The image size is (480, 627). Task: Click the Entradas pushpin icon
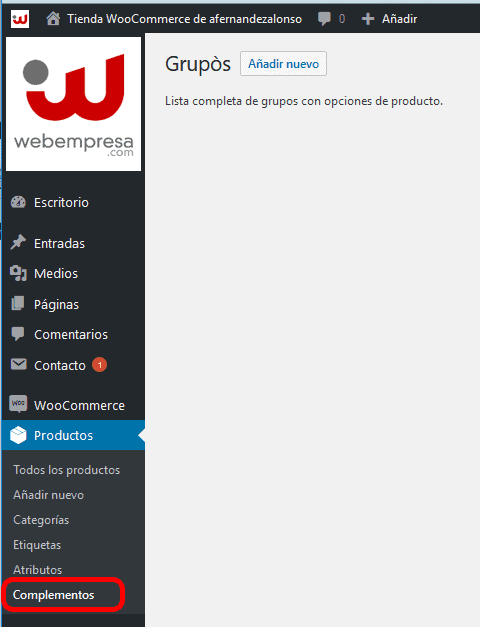(x=18, y=243)
